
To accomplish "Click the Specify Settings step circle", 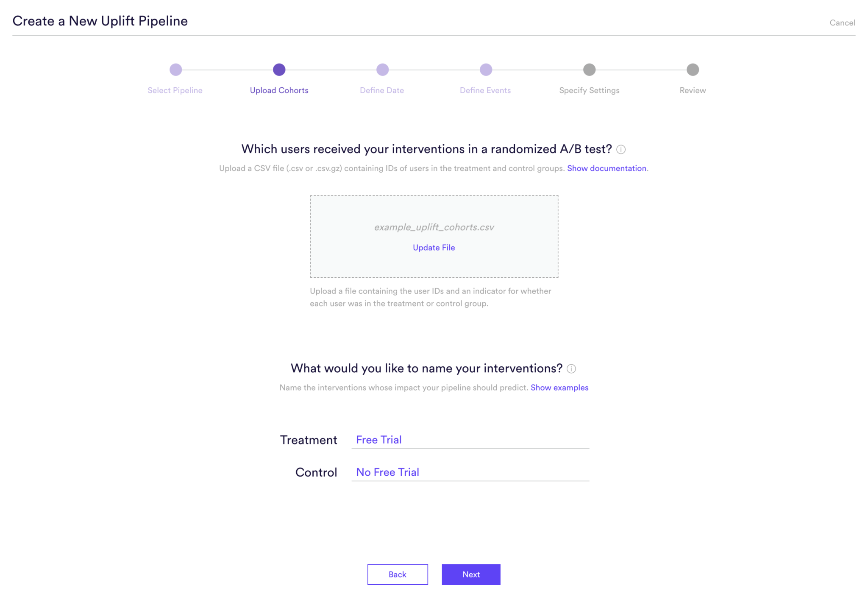I will click(x=589, y=70).
